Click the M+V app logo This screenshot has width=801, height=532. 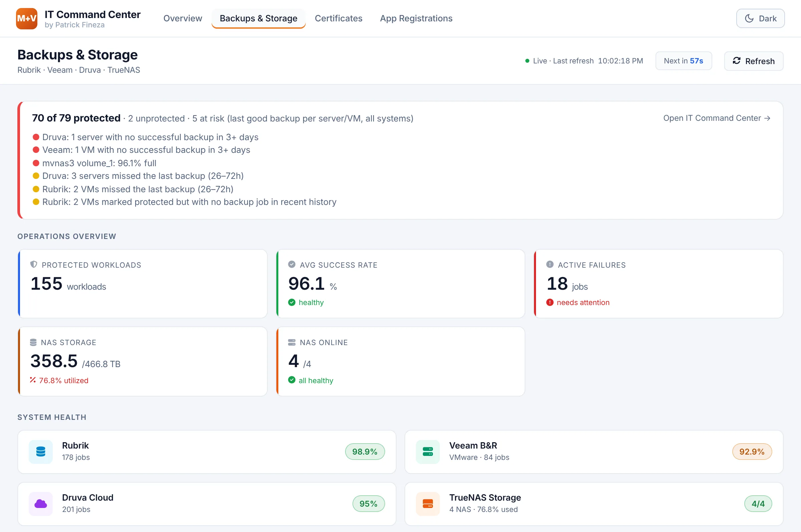click(26, 18)
